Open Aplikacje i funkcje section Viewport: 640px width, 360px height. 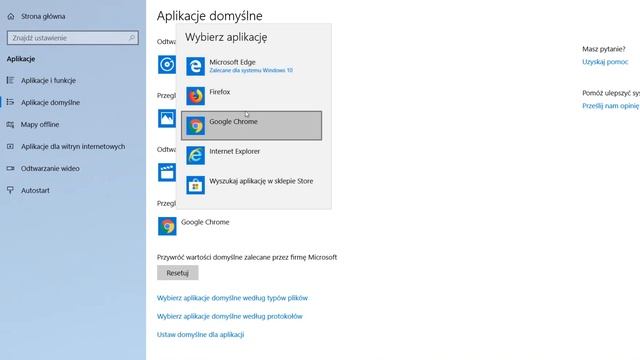click(49, 80)
